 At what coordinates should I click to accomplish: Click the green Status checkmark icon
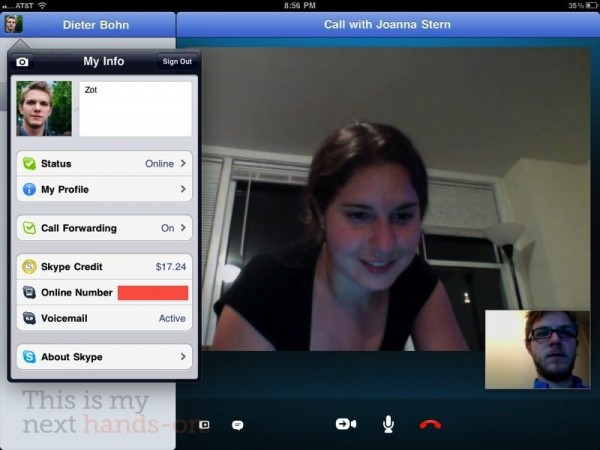[29, 163]
